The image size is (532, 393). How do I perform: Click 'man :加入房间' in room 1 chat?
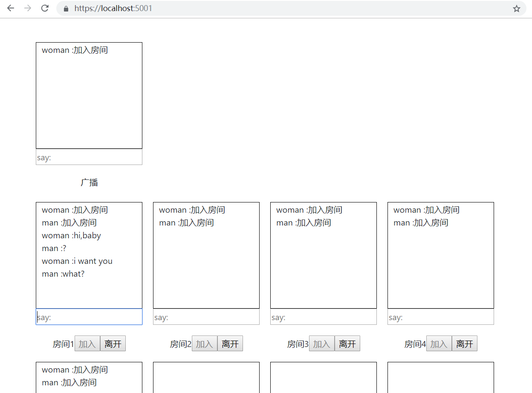point(69,223)
